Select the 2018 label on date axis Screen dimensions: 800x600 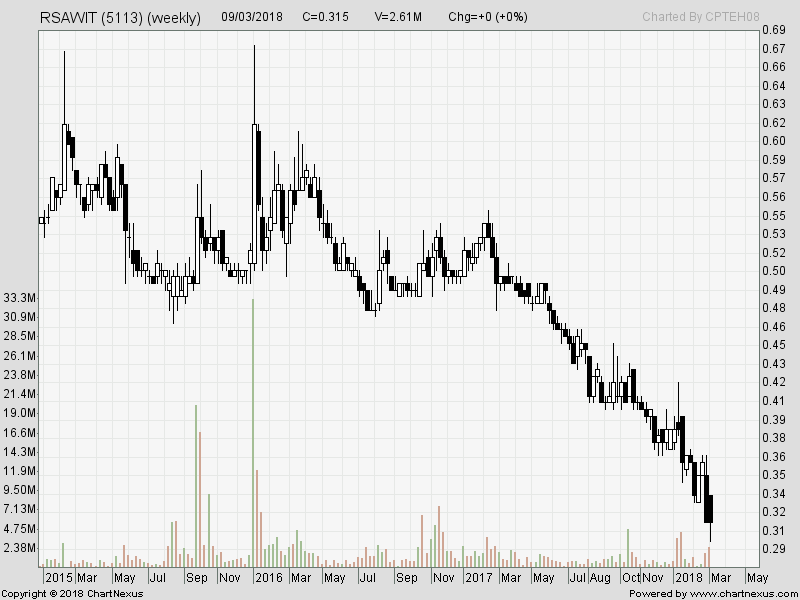(688, 578)
